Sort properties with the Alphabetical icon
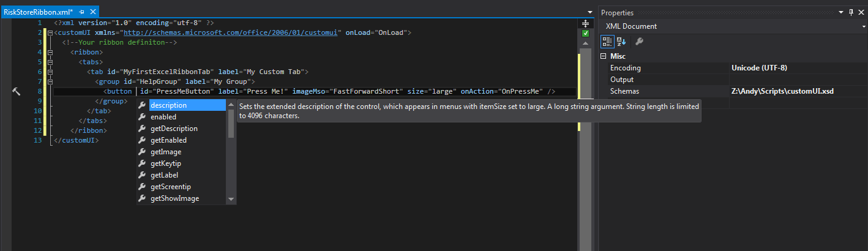Viewport: 868px width, 251px height. click(x=621, y=42)
